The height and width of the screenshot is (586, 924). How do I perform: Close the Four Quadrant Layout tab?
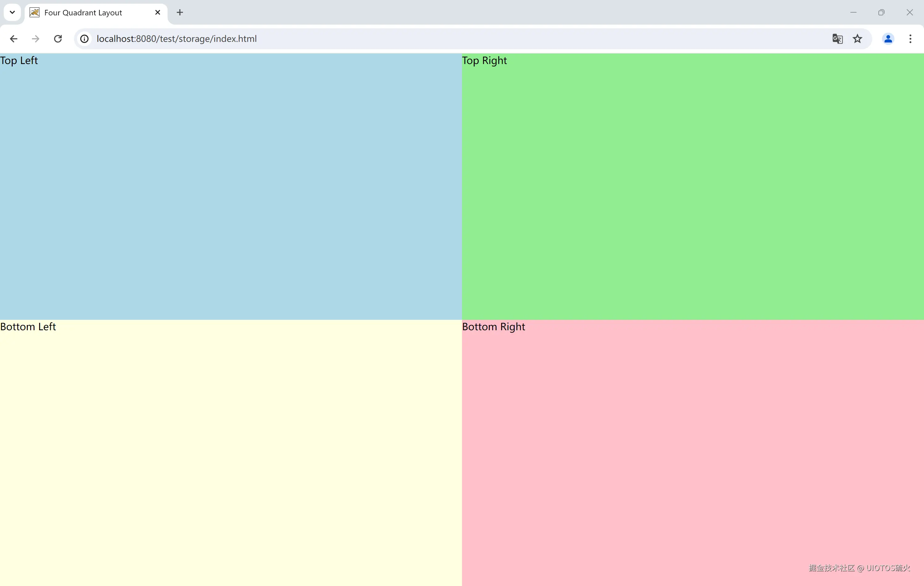[x=158, y=12]
